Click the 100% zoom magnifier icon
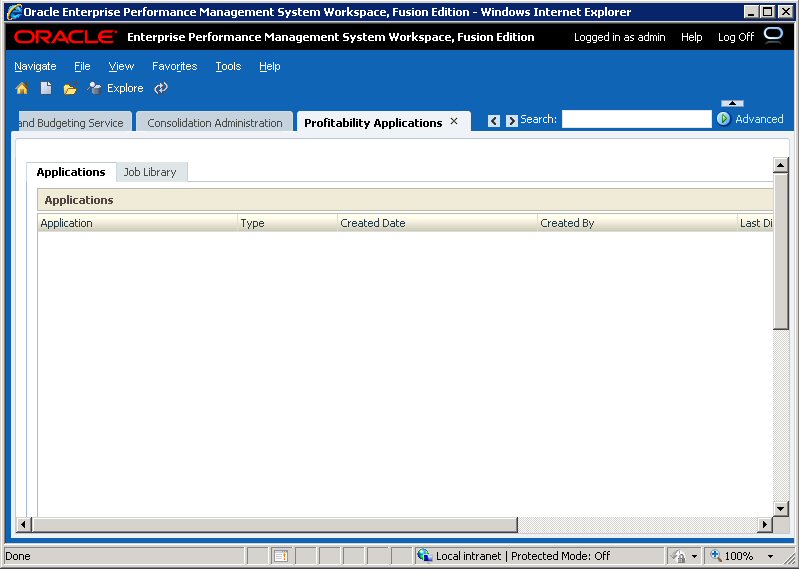 pyautogui.click(x=715, y=555)
